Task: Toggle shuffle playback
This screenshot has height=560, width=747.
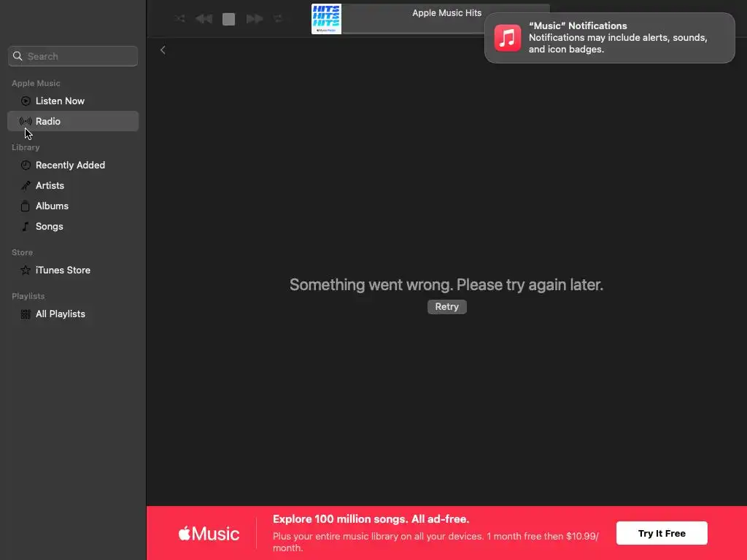Action: [x=179, y=18]
